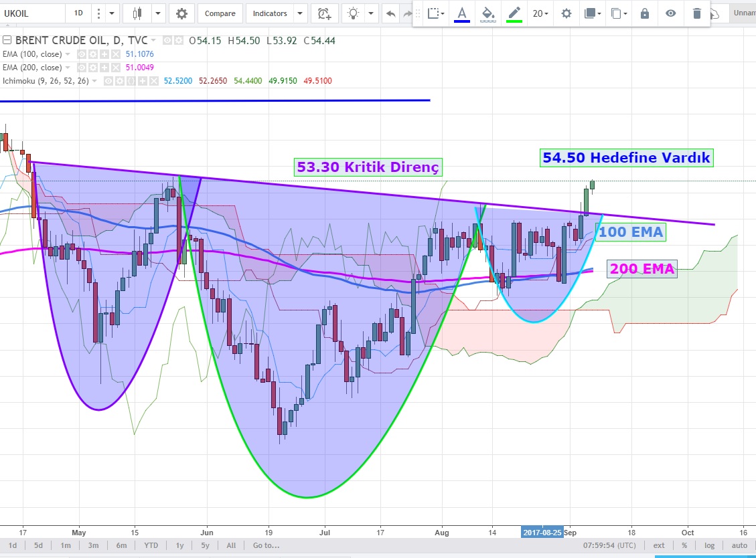The height and width of the screenshot is (558, 756).
Task: Delete selected drawing with the trash icon
Action: [697, 13]
